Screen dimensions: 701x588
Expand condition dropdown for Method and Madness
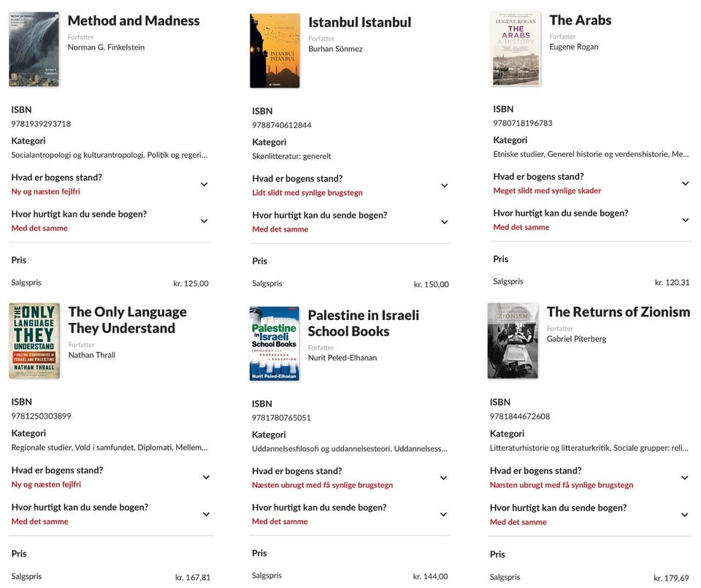[204, 184]
